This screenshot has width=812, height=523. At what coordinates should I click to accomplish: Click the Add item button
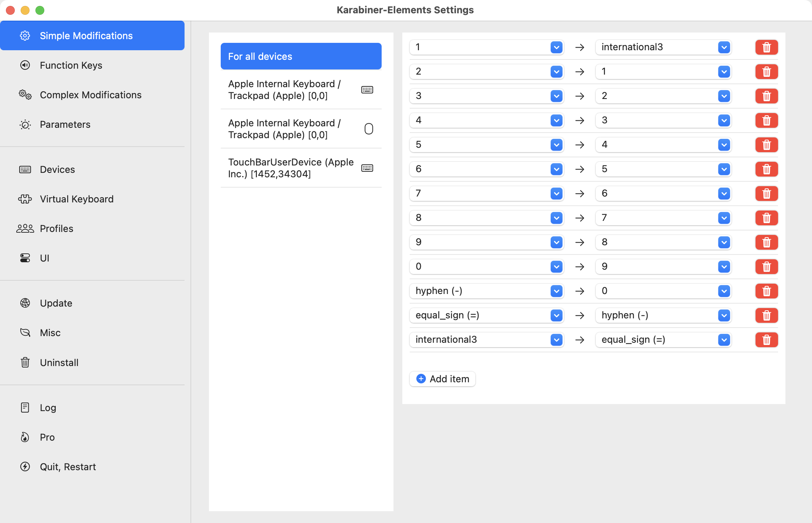click(443, 379)
